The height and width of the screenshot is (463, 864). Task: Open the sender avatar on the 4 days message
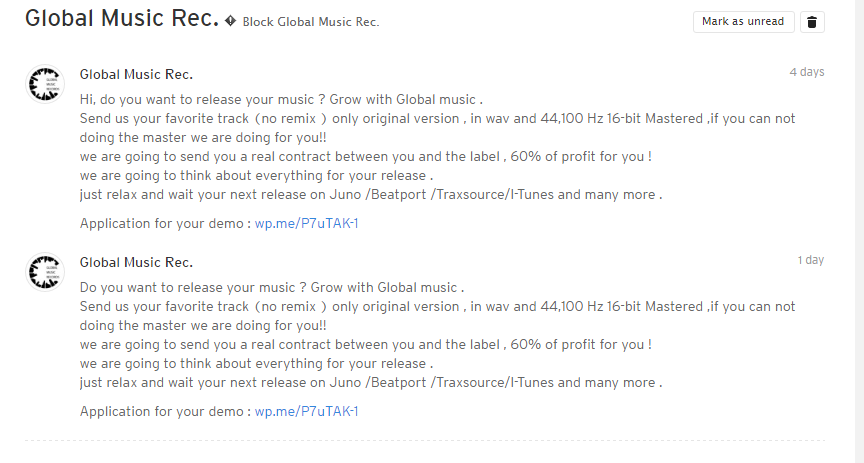[x=45, y=84]
